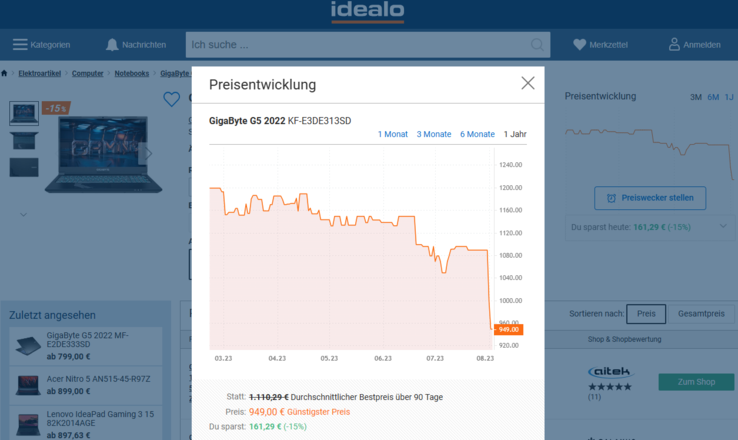Open Merkzettel heart icon in header
The height and width of the screenshot is (440, 738).
pyautogui.click(x=580, y=45)
